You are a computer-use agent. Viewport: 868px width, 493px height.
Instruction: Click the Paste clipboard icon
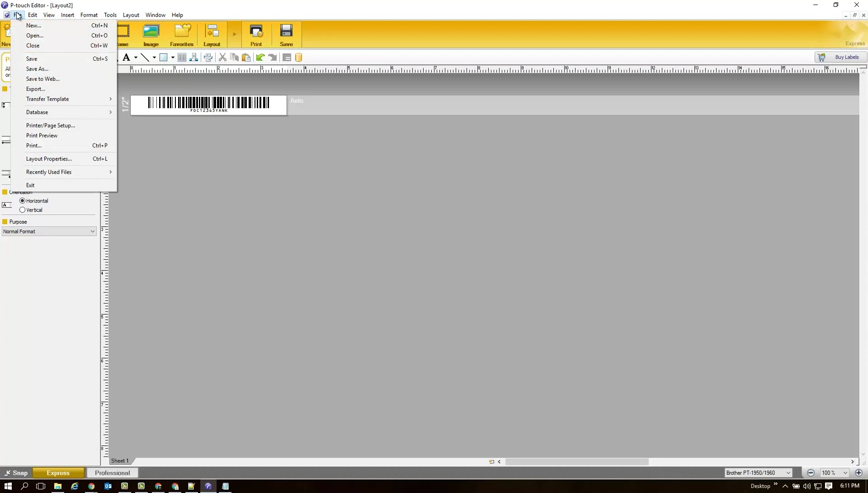(246, 57)
